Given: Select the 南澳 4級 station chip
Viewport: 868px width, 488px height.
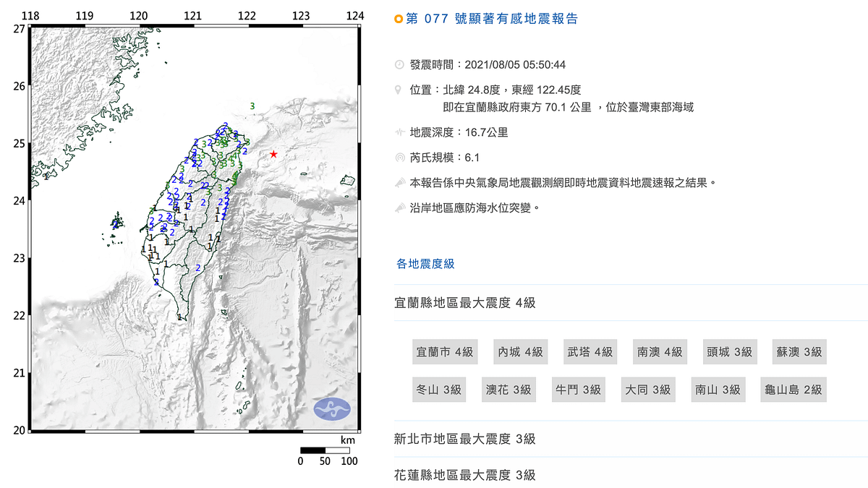Looking at the screenshot, I should [659, 351].
